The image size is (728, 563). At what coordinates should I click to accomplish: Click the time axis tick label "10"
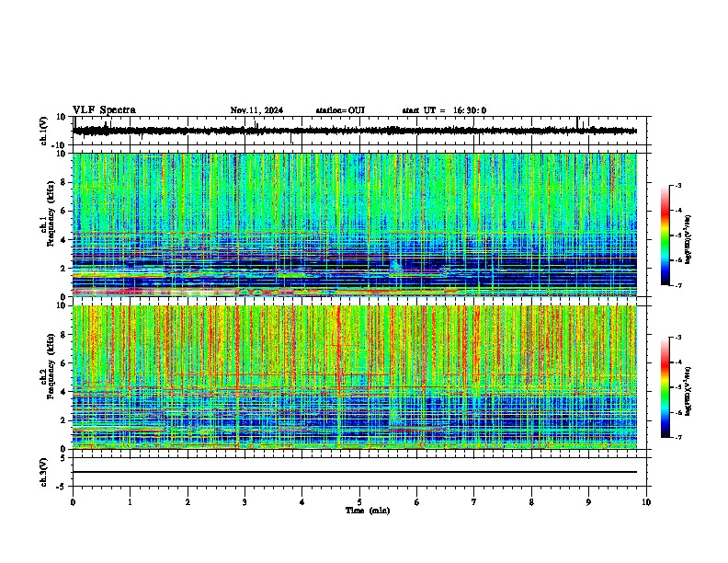point(646,502)
